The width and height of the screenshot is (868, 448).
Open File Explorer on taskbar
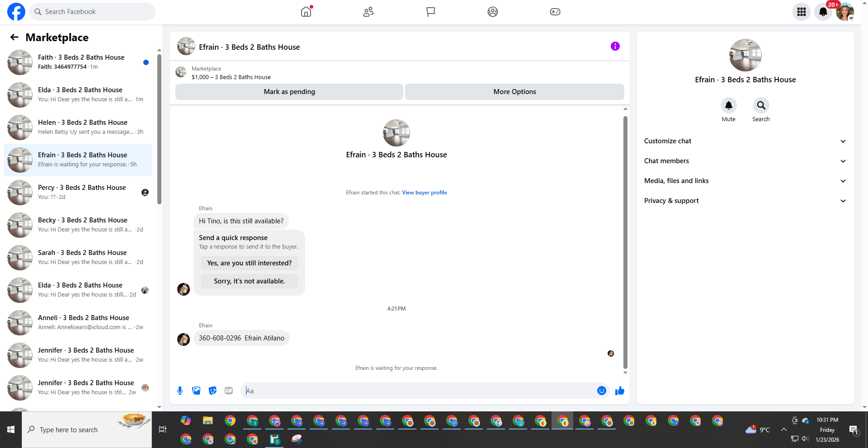pos(208,421)
